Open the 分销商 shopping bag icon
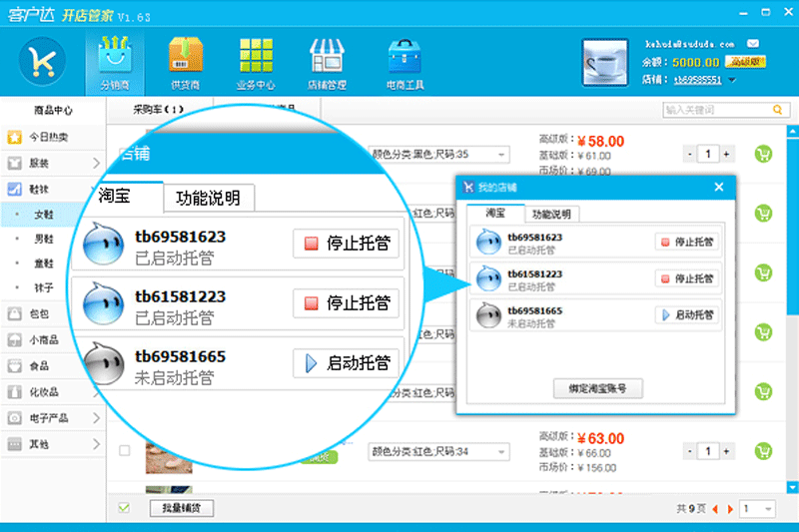The width and height of the screenshot is (799, 532). pos(115,55)
